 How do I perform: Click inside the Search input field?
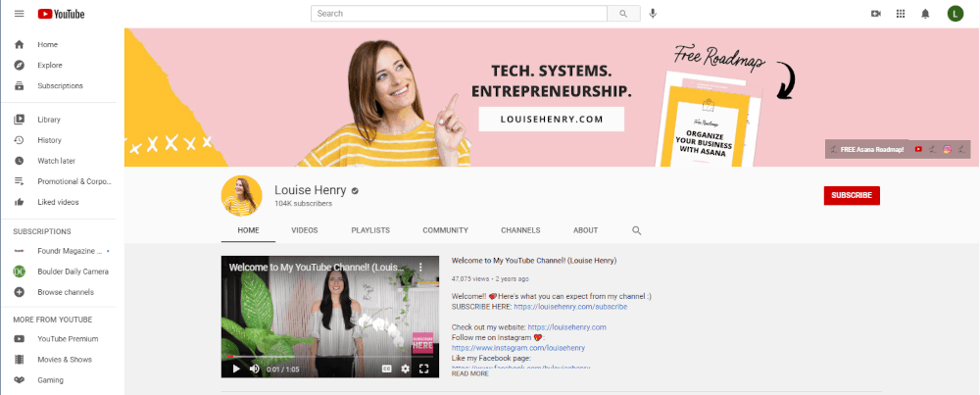459,14
